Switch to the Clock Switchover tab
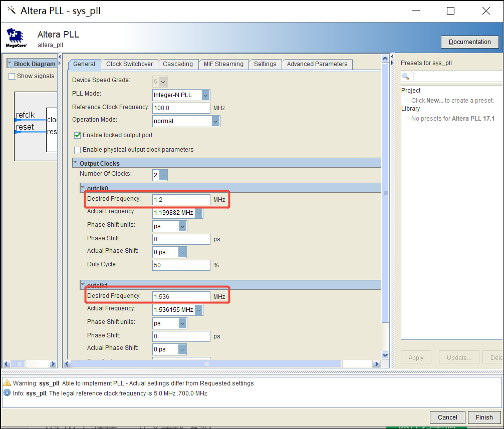The image size is (504, 429). 129,64
